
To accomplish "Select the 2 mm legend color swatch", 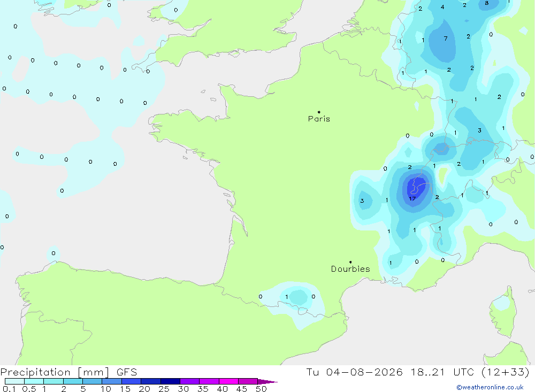I will (x=73, y=381).
